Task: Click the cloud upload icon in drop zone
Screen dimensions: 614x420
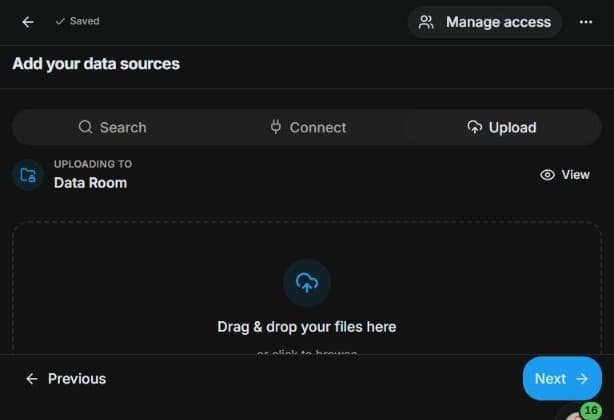Action: [x=307, y=283]
